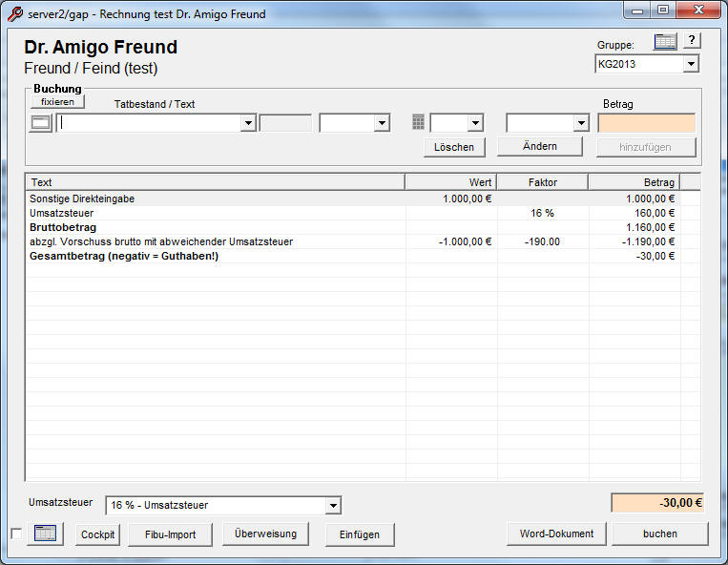Image resolution: width=728 pixels, height=565 pixels.
Task: Open the dropdown left of the Betrag field
Action: (580, 123)
